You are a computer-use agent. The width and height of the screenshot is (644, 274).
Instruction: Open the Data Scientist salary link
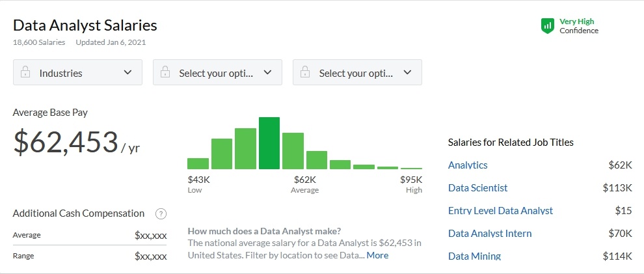478,188
